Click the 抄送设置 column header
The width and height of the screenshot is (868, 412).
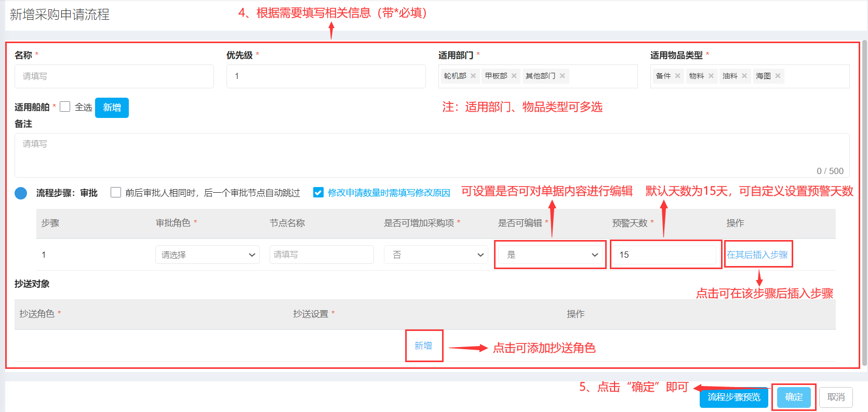coord(311,314)
